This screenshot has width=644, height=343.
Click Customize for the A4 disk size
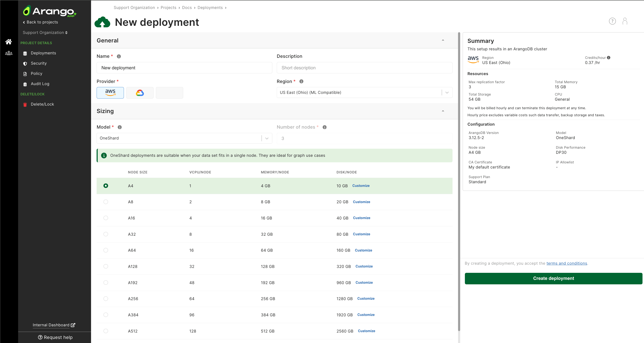pyautogui.click(x=361, y=186)
